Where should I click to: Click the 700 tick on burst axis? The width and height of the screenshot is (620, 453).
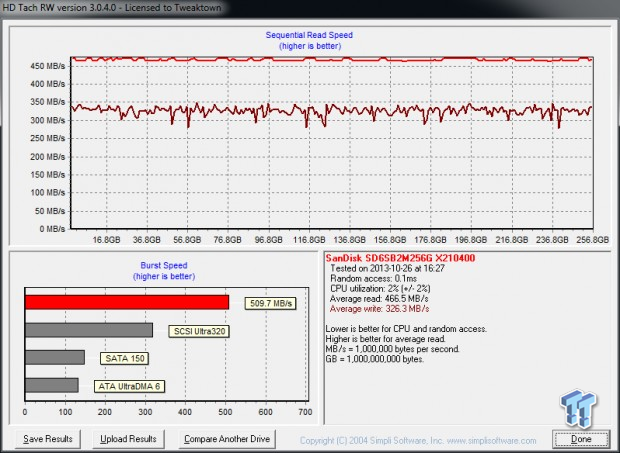point(305,412)
